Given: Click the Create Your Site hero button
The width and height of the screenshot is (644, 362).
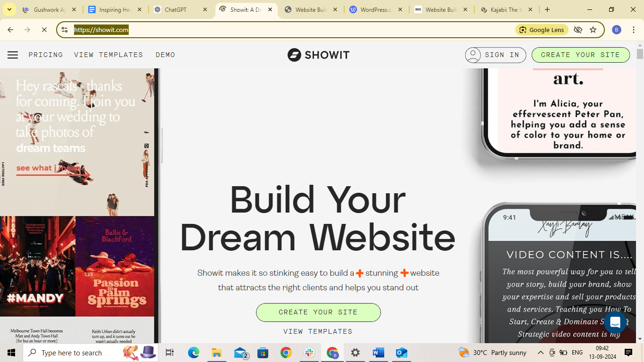Looking at the screenshot, I should point(318,313).
